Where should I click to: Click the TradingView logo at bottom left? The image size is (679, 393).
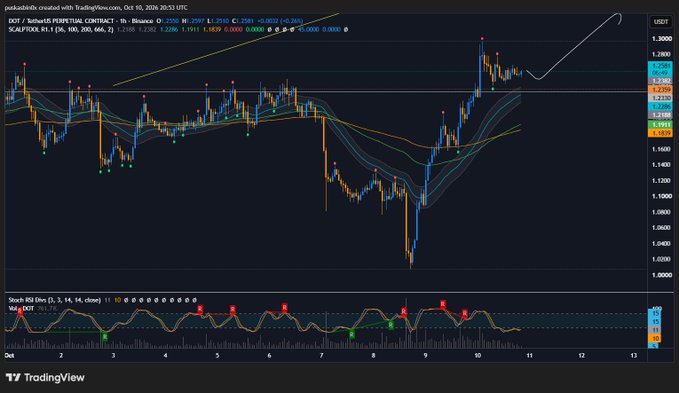click(45, 377)
